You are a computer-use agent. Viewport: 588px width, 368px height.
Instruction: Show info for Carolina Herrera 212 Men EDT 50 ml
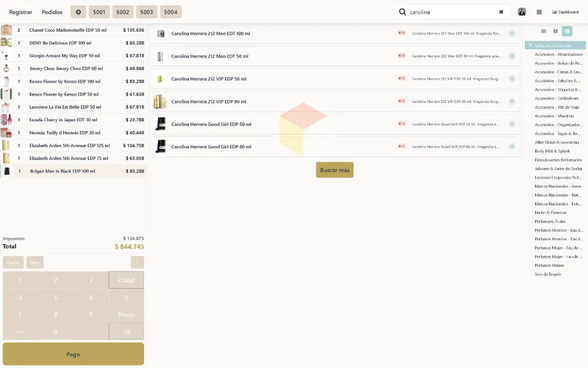pyautogui.click(x=512, y=56)
